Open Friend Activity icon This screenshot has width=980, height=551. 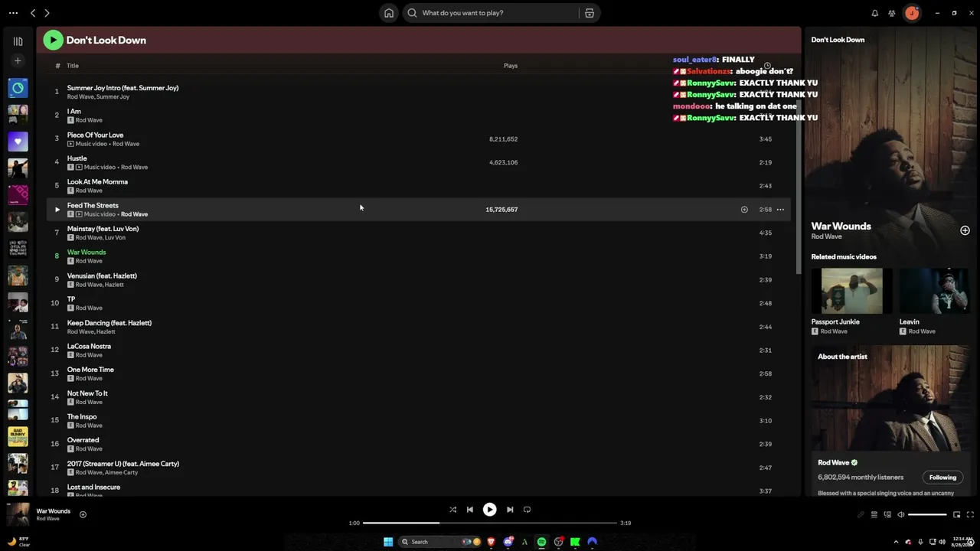[x=892, y=13]
